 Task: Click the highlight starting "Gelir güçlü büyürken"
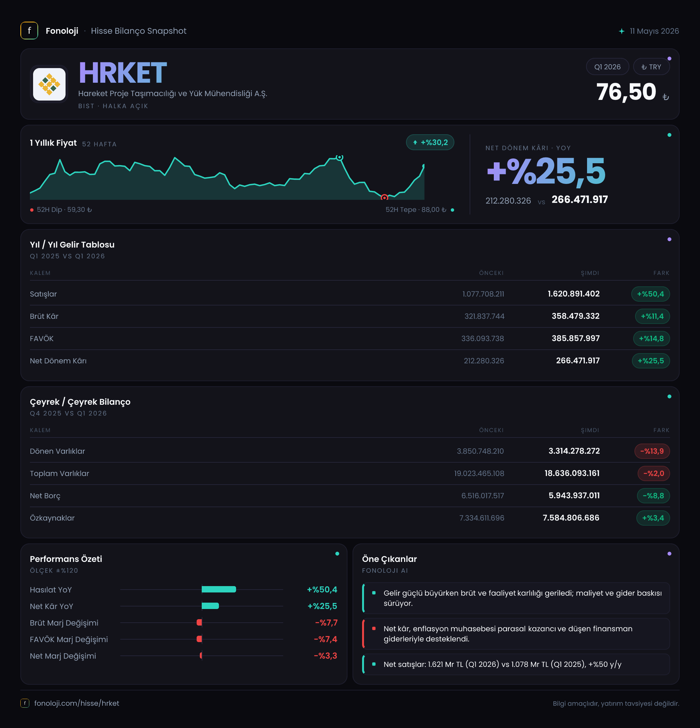tap(516, 598)
